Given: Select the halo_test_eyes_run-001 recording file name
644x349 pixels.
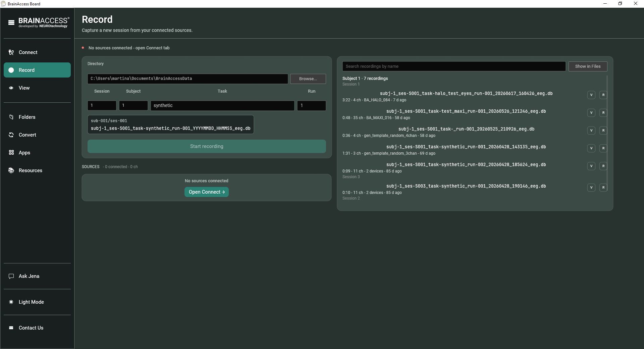Looking at the screenshot, I should pos(466,94).
